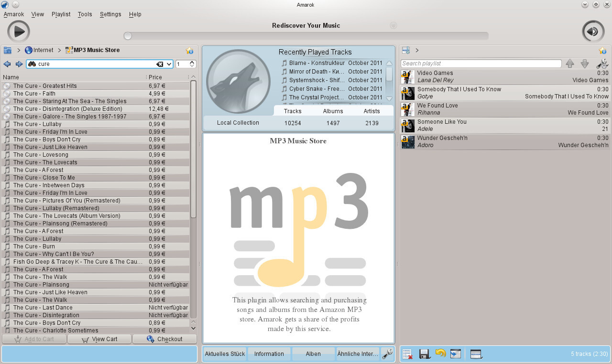Viewport: 612px width, 364px height.
Task: Undo the last playlist change
Action: (x=440, y=353)
